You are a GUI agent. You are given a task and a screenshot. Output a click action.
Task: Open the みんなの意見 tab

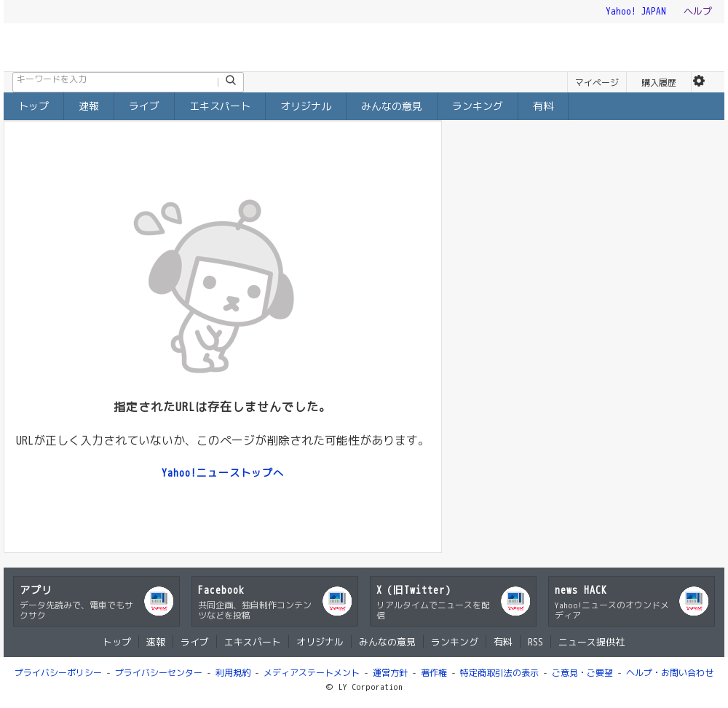pos(392,106)
